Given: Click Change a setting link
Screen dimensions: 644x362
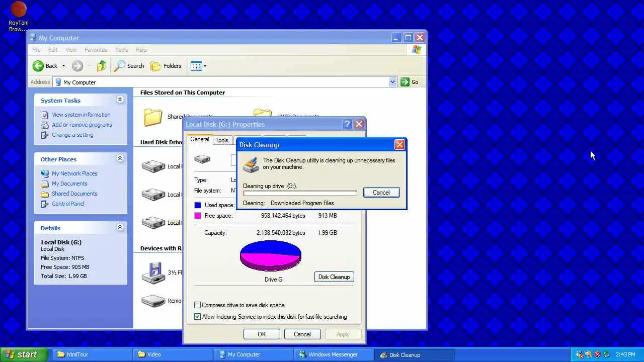Looking at the screenshot, I should 72,135.
